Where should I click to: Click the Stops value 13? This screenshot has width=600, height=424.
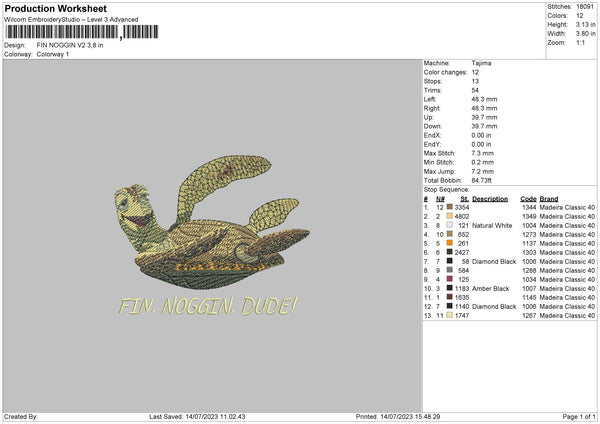pos(475,81)
